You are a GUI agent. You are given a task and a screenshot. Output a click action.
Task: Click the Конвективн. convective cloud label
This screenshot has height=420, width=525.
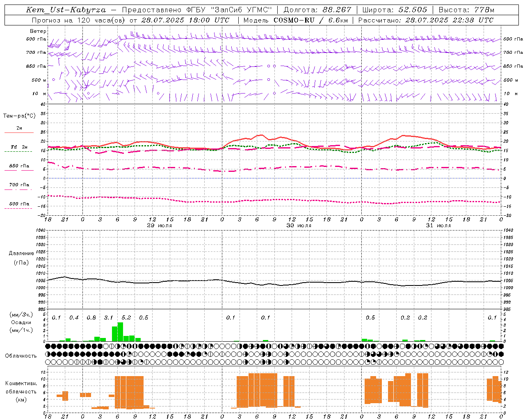pyautogui.click(x=21, y=383)
